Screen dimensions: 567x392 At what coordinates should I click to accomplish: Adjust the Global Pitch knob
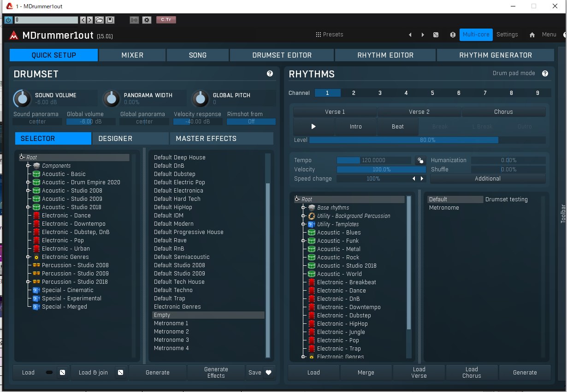[200, 98]
